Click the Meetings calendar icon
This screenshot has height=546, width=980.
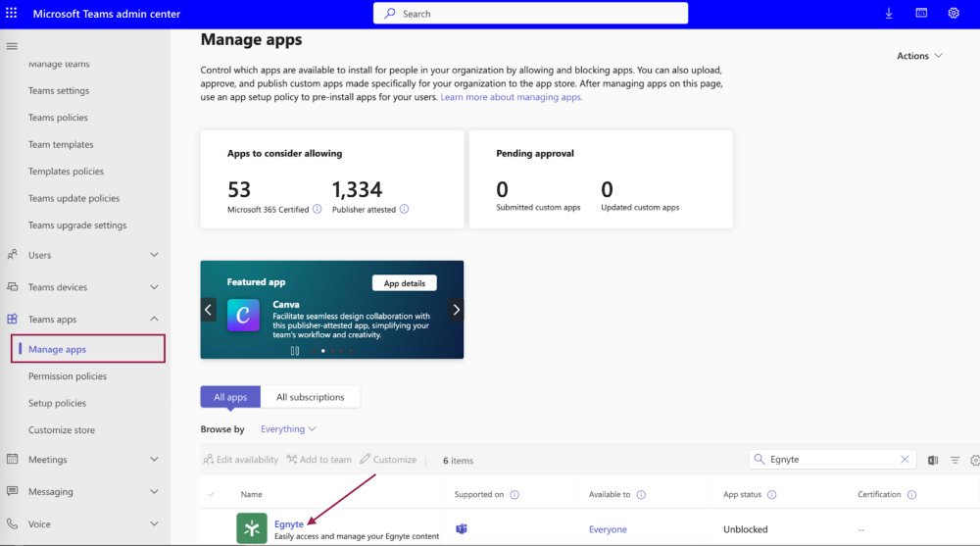[x=12, y=459]
